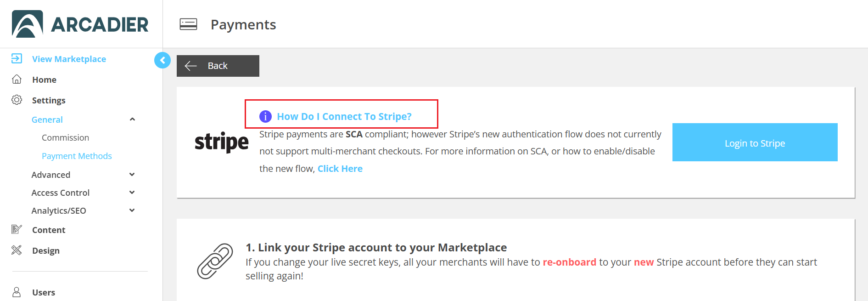
Task: Click the Users person icon
Action: tap(17, 292)
